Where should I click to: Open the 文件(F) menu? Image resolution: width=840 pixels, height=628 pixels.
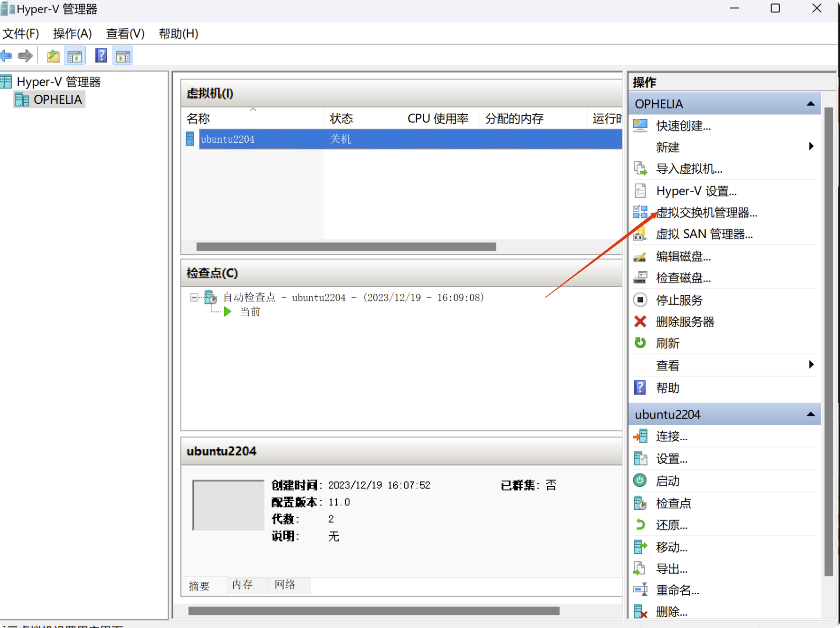coord(21,33)
